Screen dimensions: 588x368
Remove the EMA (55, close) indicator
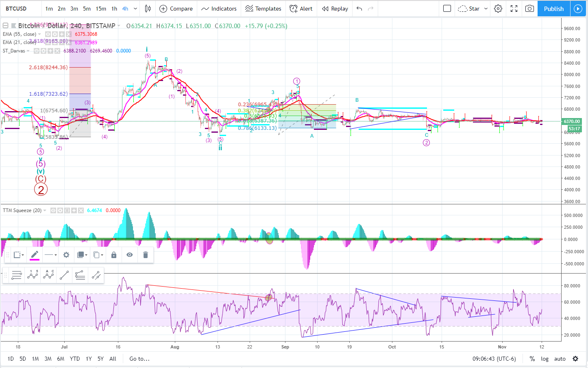(69, 34)
